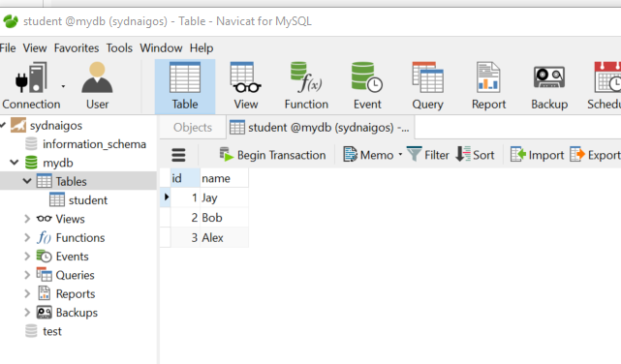Open the Tools menu
621x364 pixels.
(119, 47)
